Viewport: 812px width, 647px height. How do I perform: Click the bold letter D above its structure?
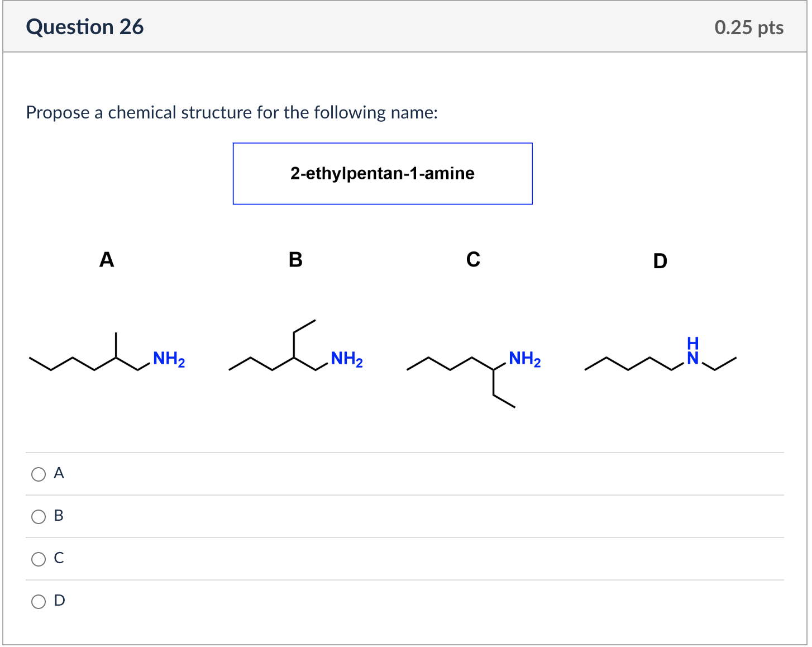coord(660,261)
